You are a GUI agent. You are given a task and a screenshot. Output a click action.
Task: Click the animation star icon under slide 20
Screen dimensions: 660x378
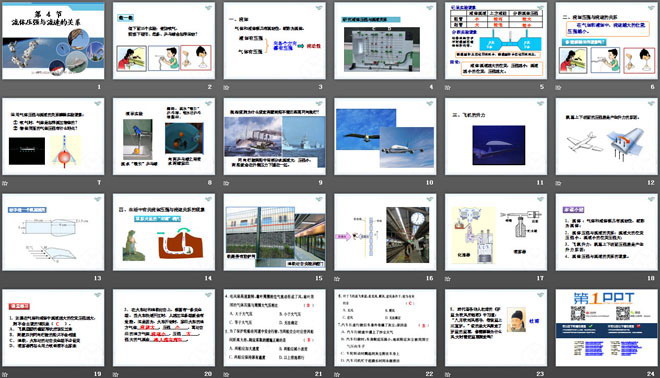(116, 374)
